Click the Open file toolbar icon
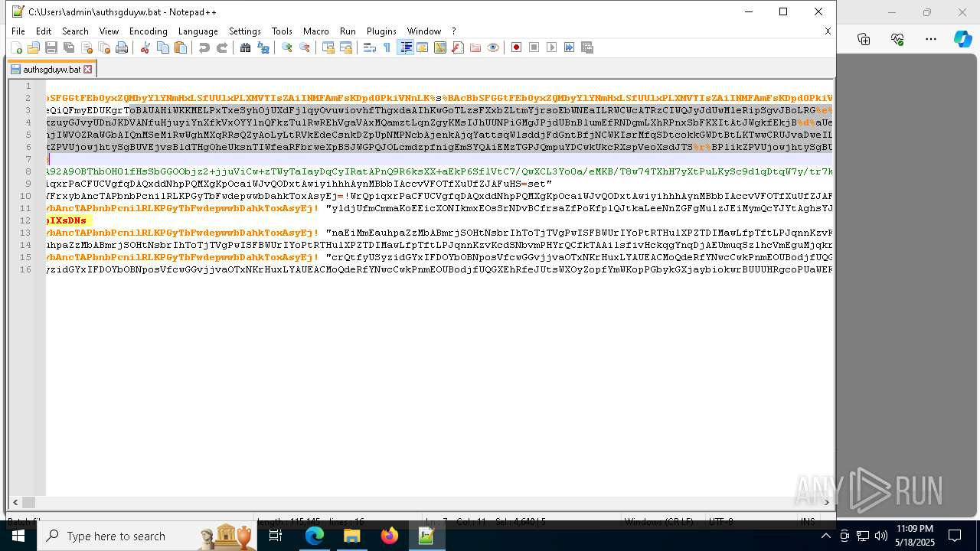Viewport: 980px width, 551px height. 34,47
